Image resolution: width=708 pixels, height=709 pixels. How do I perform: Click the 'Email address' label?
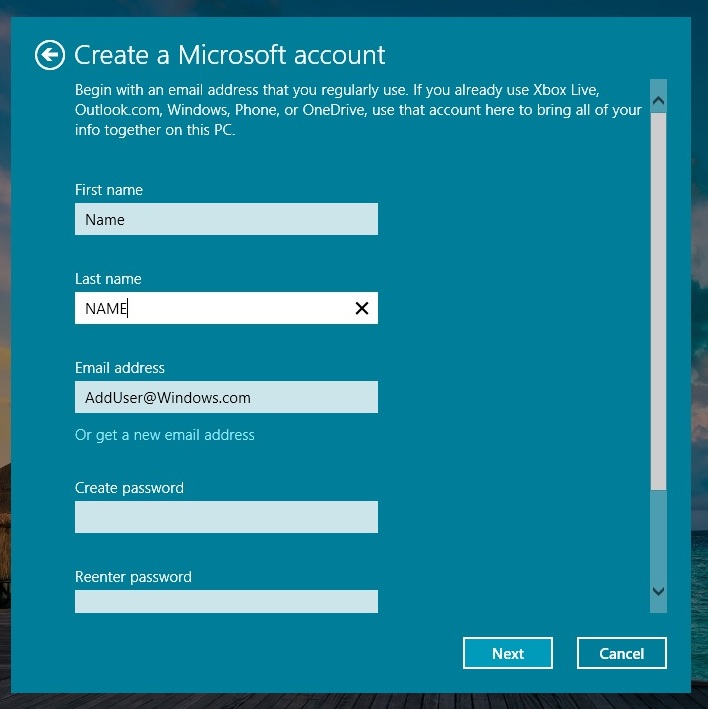[120, 368]
